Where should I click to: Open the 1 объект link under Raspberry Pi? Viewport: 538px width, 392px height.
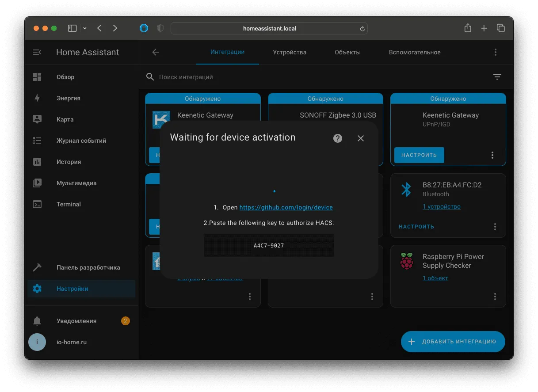(x=435, y=278)
